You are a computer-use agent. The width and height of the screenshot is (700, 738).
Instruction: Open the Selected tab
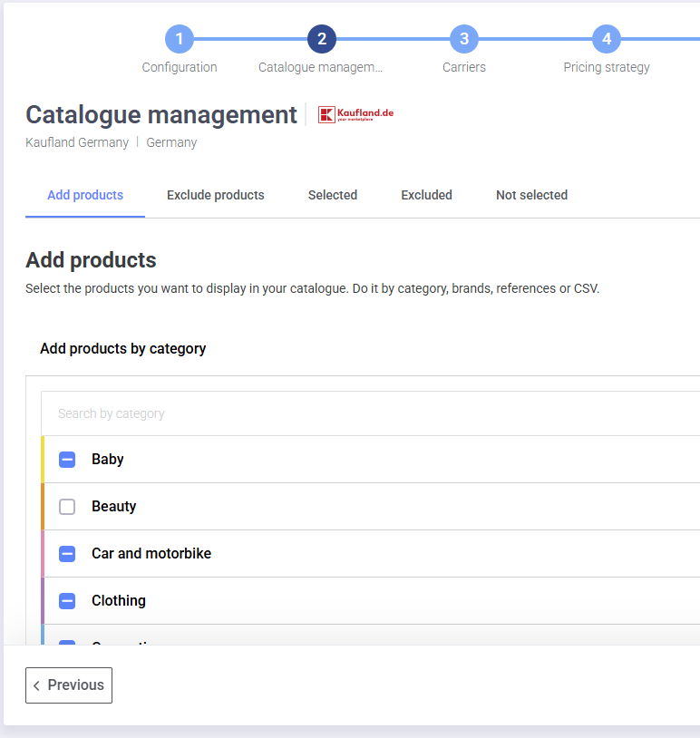point(333,195)
